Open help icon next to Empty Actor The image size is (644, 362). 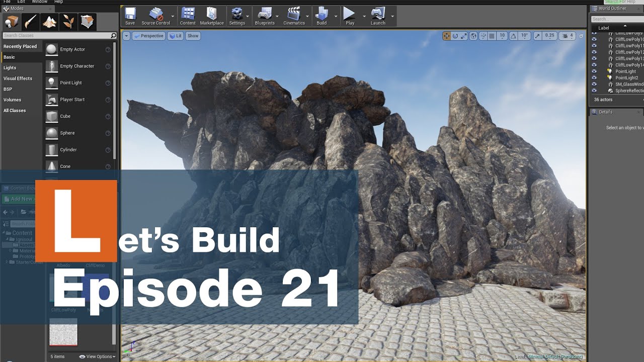[108, 49]
